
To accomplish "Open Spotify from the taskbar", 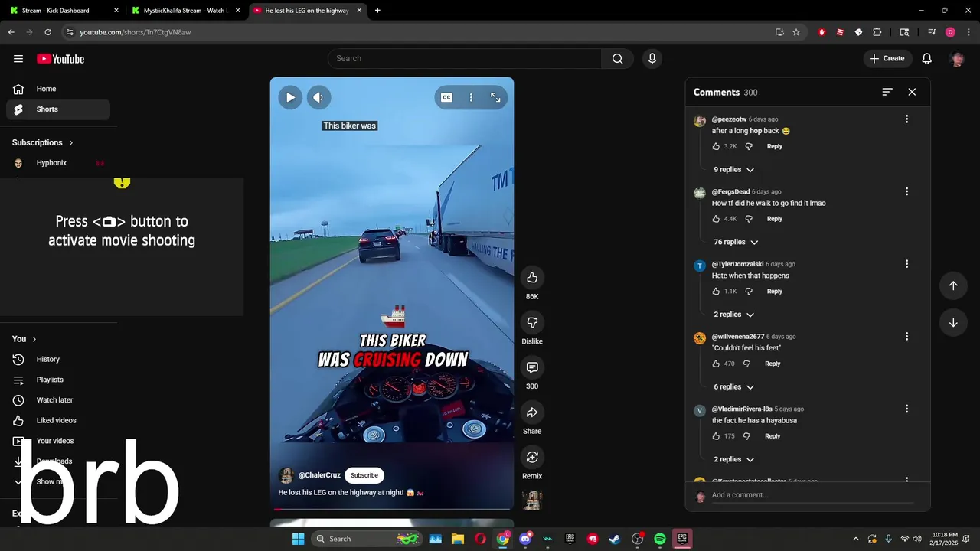I will tap(660, 539).
